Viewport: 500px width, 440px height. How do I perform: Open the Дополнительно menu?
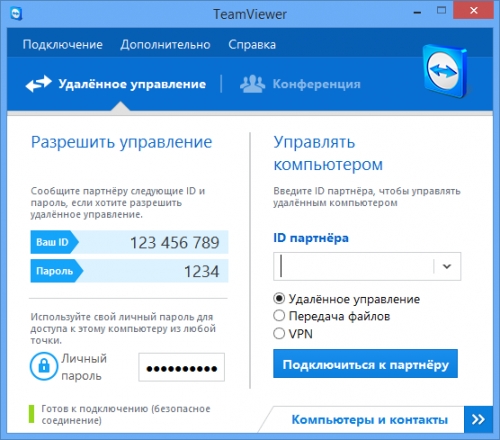pos(165,45)
